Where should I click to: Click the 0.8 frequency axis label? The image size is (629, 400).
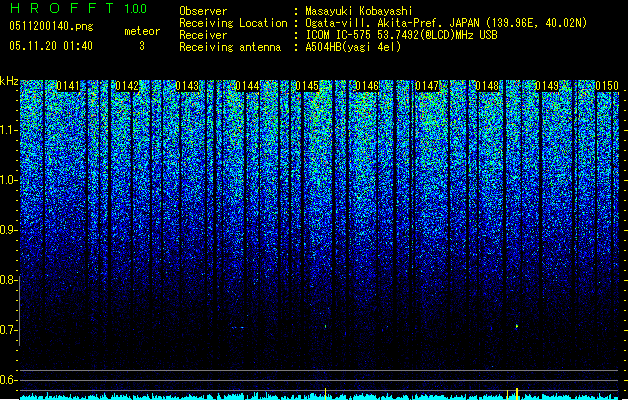tap(9, 280)
